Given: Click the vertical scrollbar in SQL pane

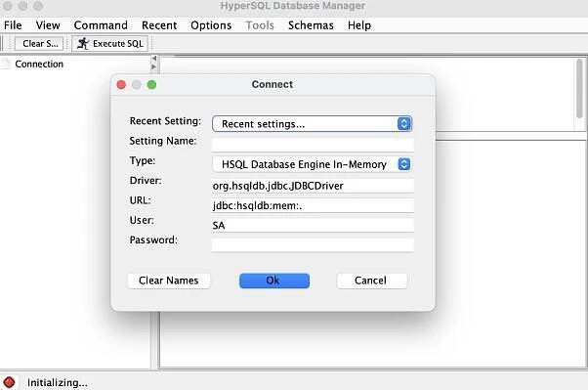Looking at the screenshot, I should 580,89.
